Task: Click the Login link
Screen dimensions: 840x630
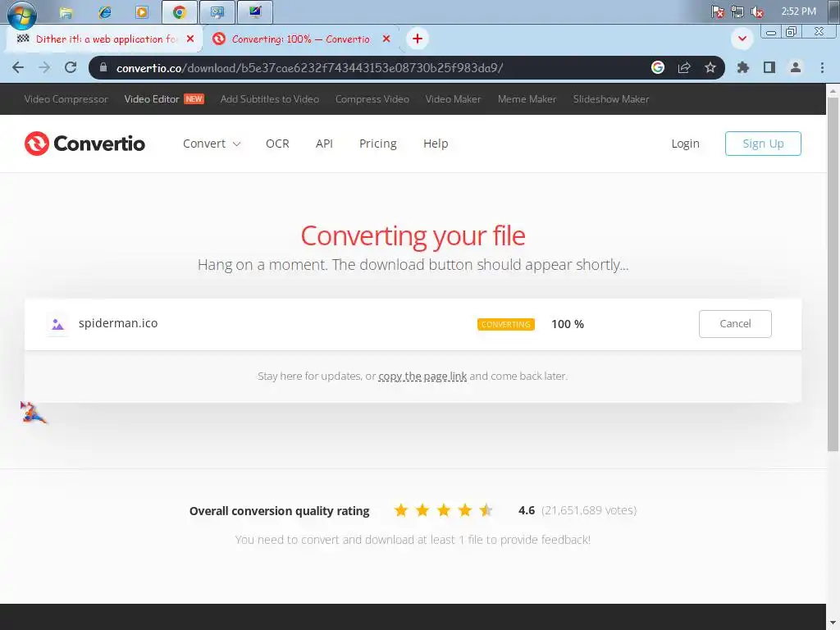Action: click(x=685, y=144)
